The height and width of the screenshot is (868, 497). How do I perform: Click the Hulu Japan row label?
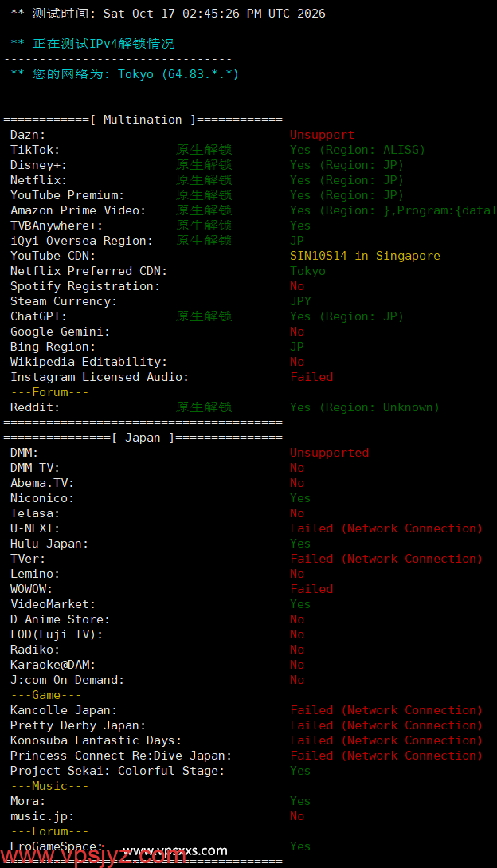coord(49,544)
